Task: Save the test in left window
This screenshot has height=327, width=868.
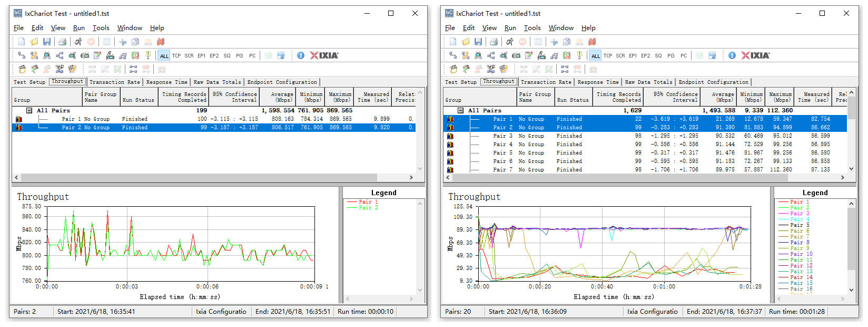Action: tap(47, 42)
